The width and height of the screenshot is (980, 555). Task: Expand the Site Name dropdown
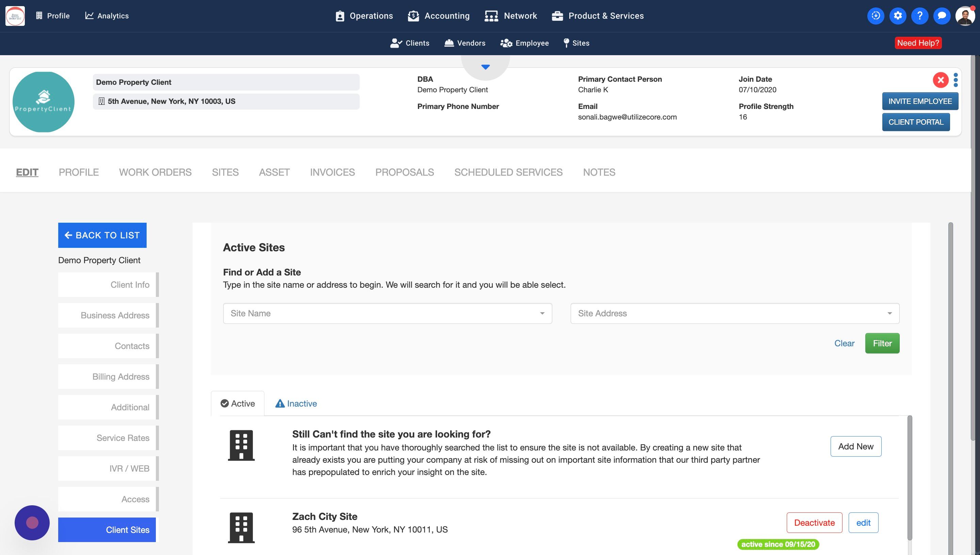[387, 313]
